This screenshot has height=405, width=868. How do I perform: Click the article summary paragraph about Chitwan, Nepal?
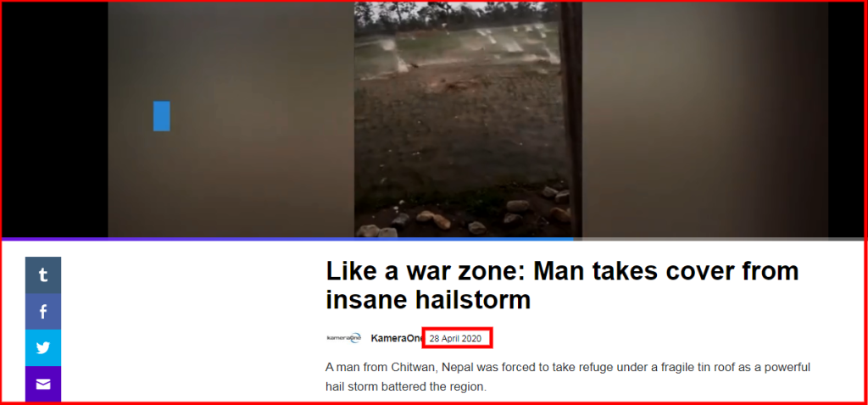(x=568, y=377)
